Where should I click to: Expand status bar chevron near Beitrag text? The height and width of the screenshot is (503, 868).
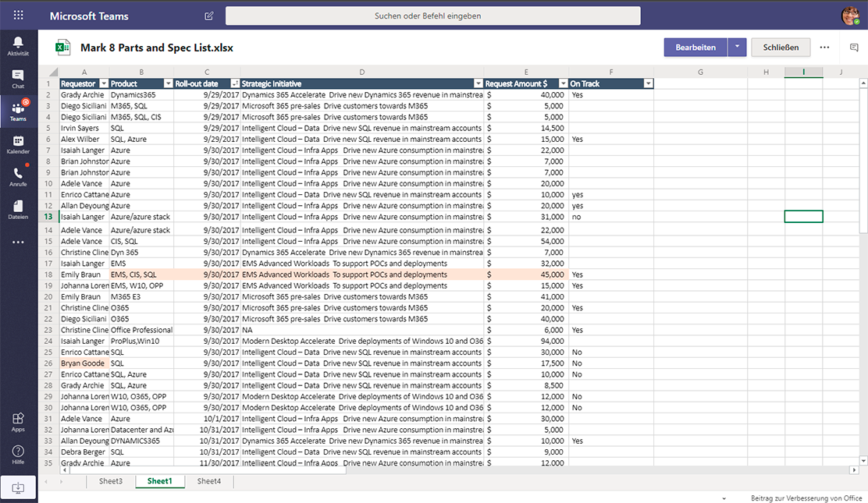(x=724, y=498)
